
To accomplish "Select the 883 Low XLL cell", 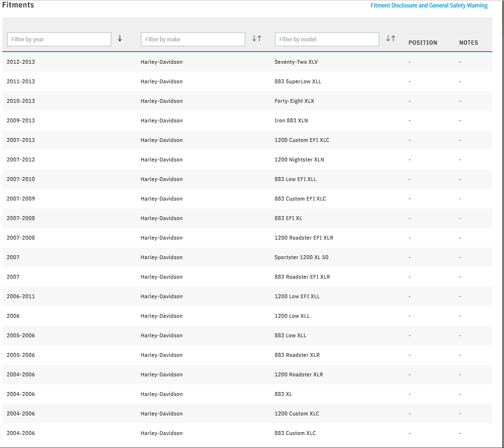I will [290, 335].
